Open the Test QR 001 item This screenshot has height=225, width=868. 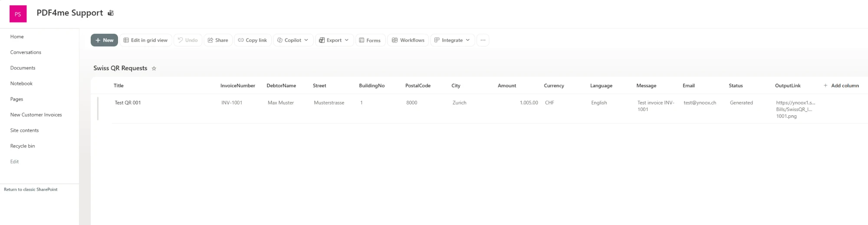point(128,103)
